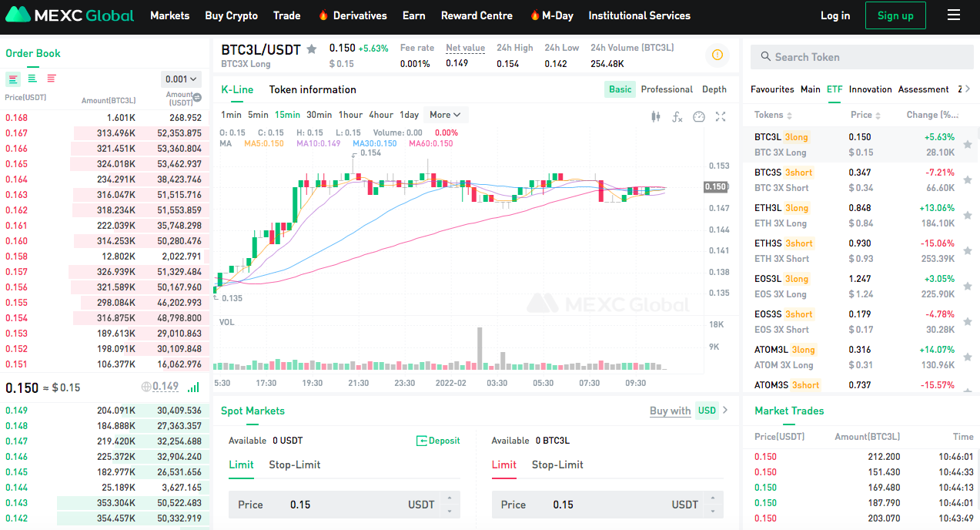Open the 0.001 price precision dropdown
980x530 pixels.
tap(182, 79)
